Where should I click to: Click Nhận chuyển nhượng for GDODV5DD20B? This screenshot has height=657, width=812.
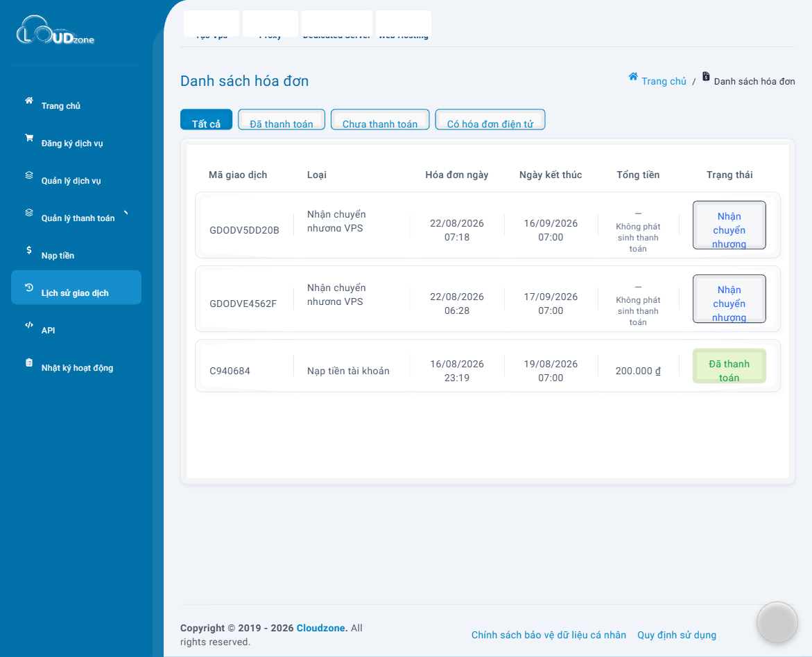point(729,225)
